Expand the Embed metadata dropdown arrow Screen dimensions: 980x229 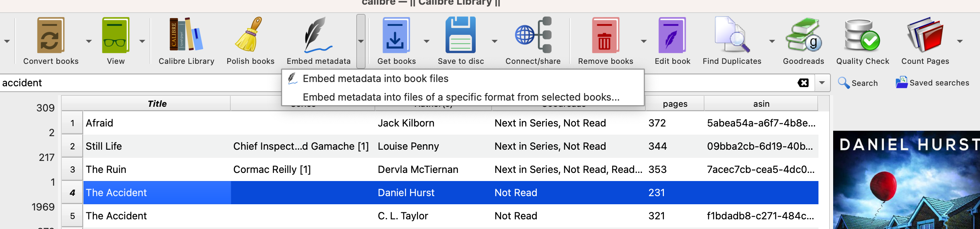(361, 41)
